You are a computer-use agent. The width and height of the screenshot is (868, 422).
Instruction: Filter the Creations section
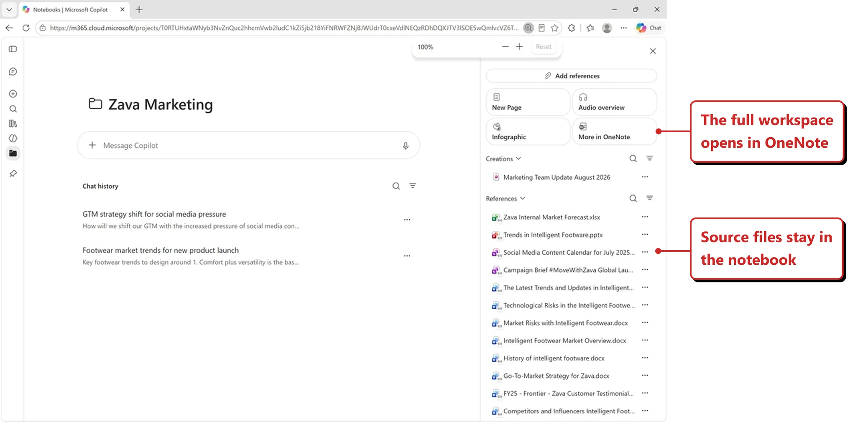click(649, 158)
